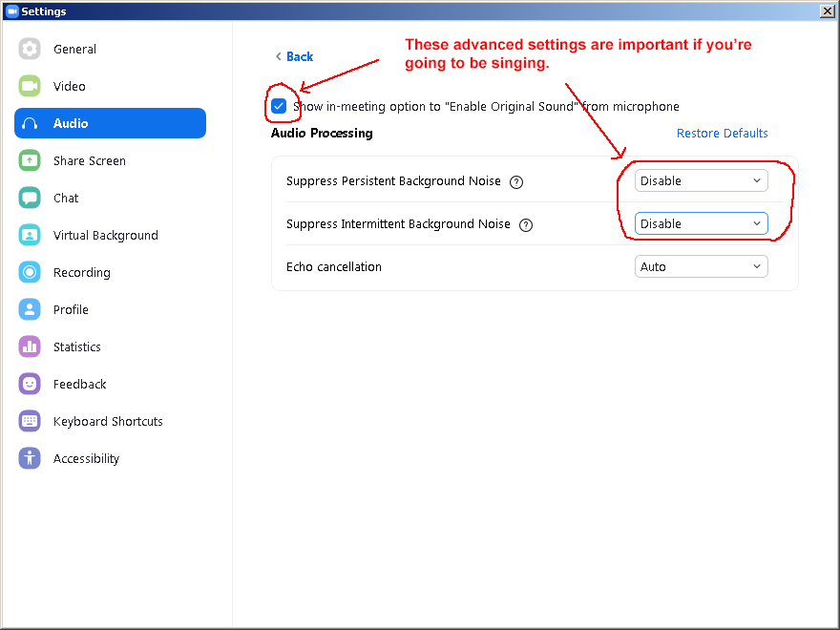This screenshot has width=840, height=630.
Task: Click the Keyboard Shortcuts icon
Action: point(30,422)
